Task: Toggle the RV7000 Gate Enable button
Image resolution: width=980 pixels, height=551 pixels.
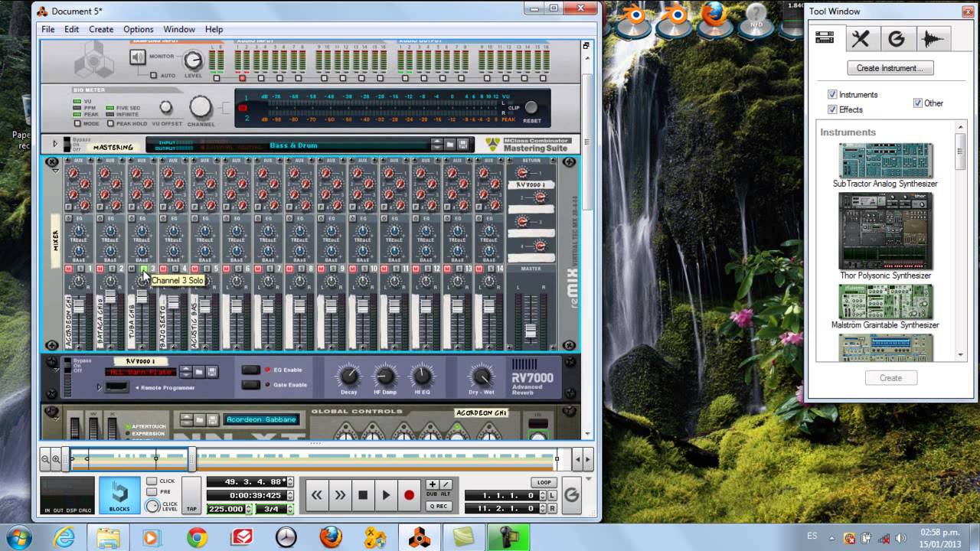Action: pyautogui.click(x=250, y=384)
